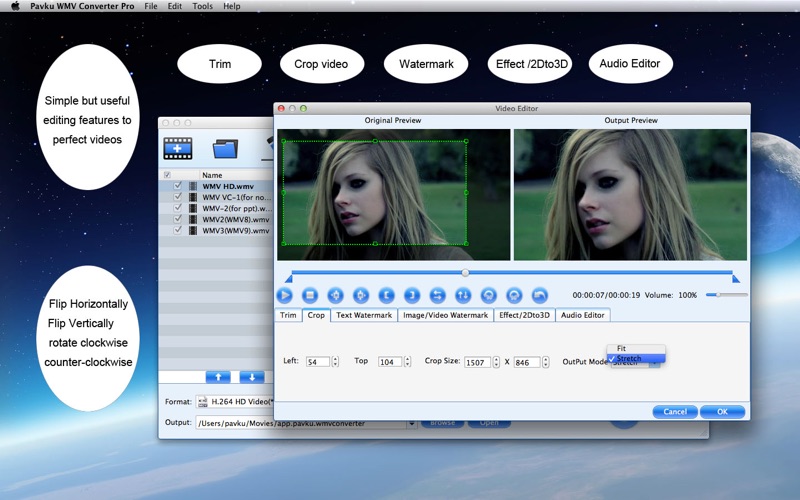The width and height of the screenshot is (800, 500).
Task: Click the add video filmstrip icon
Action: [178, 148]
